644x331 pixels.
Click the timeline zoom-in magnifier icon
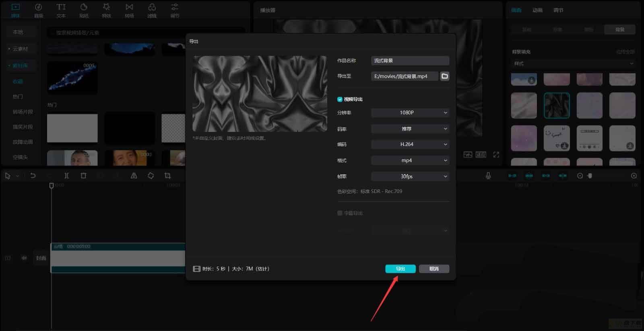(x=634, y=176)
